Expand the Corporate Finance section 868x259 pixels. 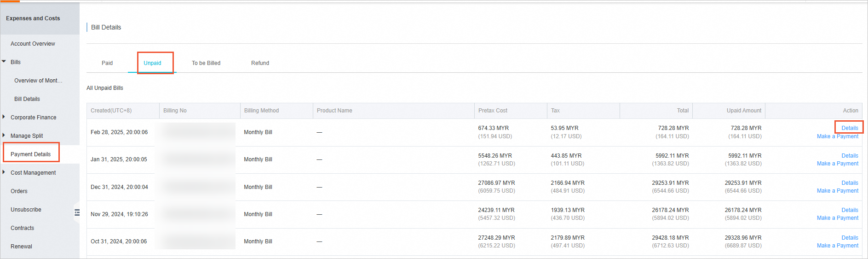pyautogui.click(x=4, y=117)
